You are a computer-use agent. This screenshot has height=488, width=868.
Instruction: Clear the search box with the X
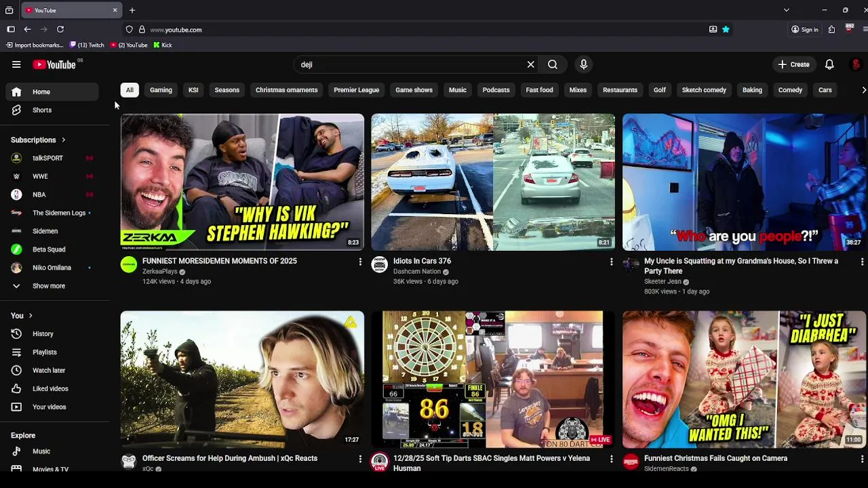531,64
